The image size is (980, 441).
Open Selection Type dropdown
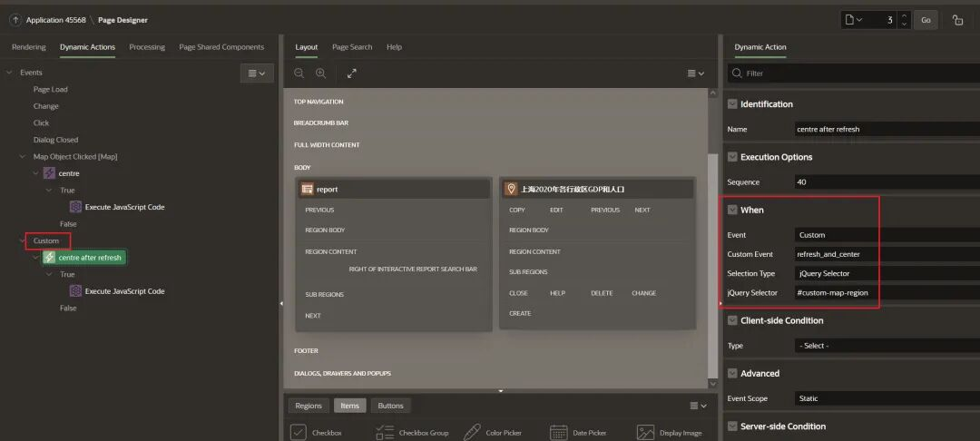click(x=887, y=274)
